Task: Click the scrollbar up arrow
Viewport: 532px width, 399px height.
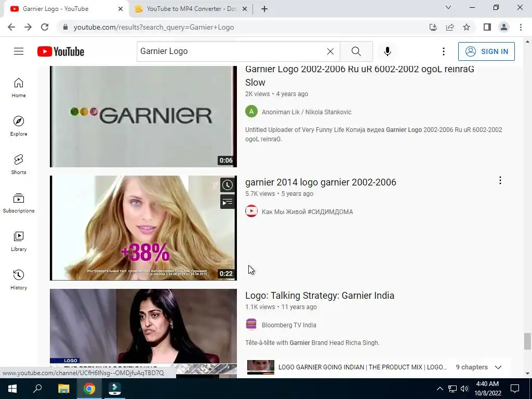Action: pyautogui.click(x=527, y=42)
